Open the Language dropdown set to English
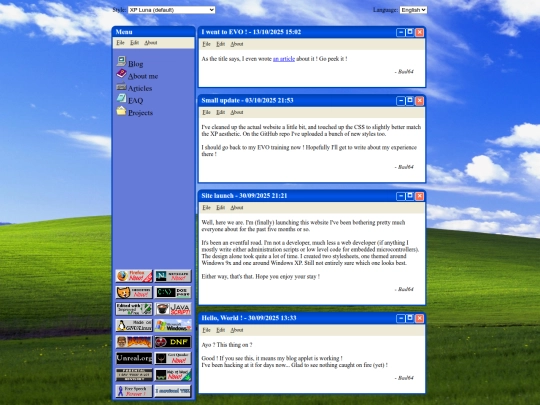This screenshot has height=405, width=540. pyautogui.click(x=413, y=10)
